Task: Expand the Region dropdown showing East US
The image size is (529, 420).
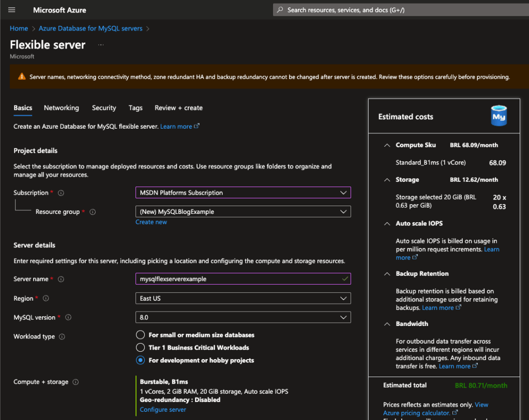Action: click(243, 299)
